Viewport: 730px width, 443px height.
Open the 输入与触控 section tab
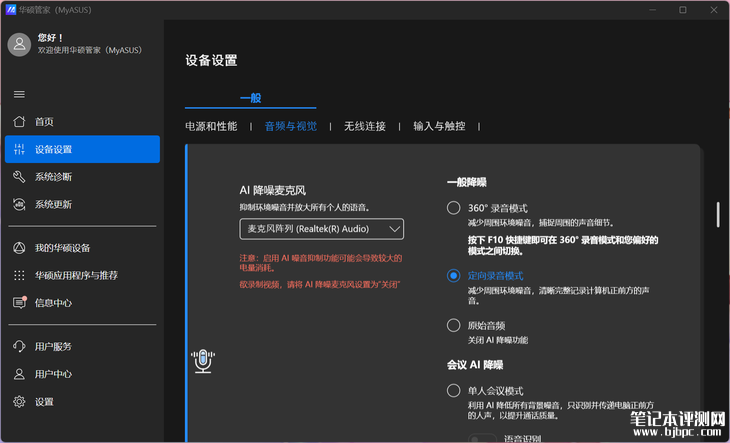439,126
